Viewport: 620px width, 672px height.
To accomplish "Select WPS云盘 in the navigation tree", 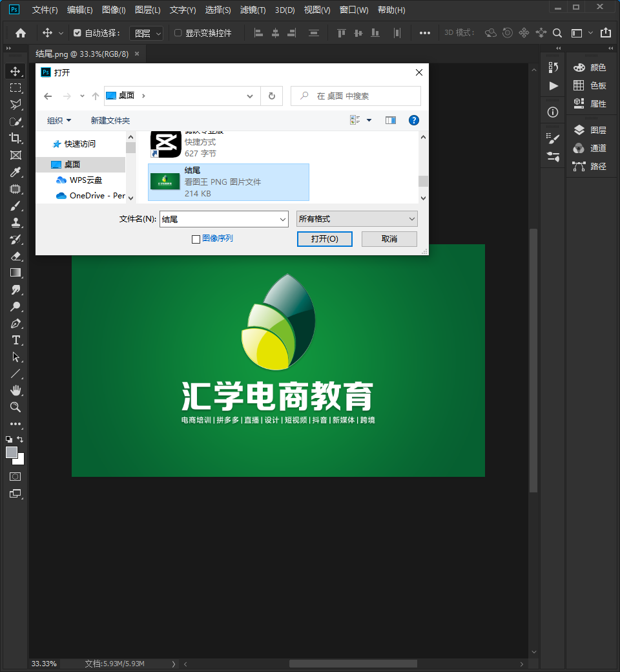I will tap(79, 180).
